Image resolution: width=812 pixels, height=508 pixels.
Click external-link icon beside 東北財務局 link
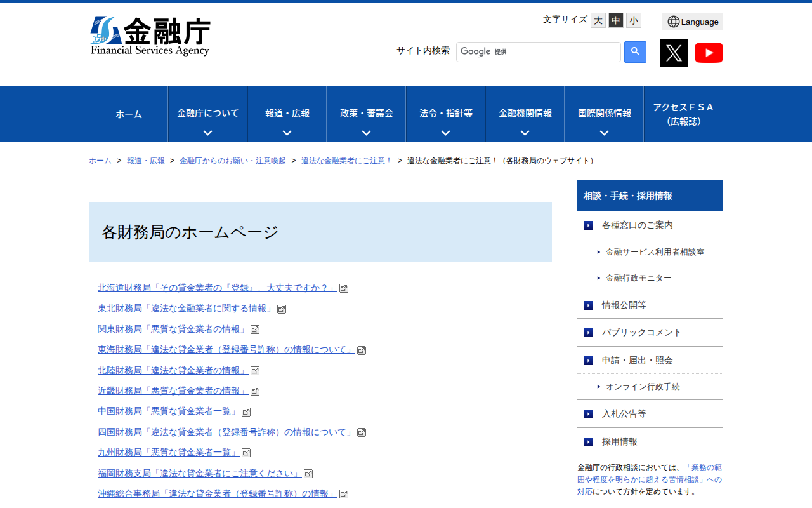(282, 309)
